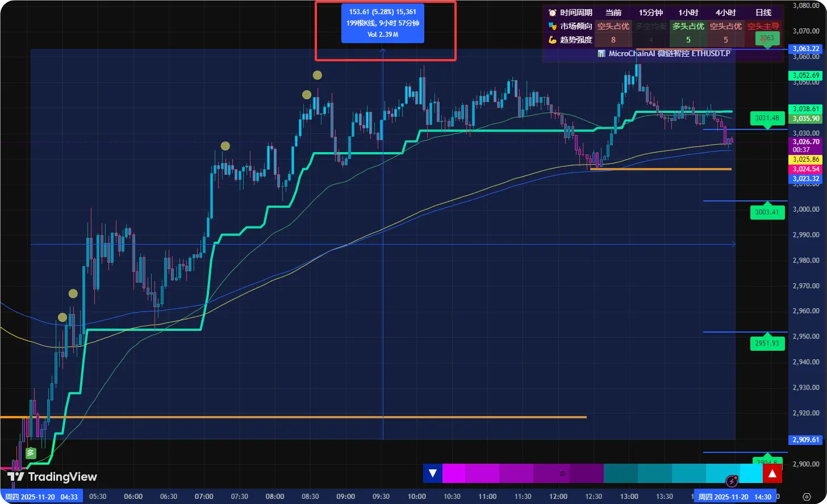Click the blue 3,023.32 price label
Viewport: 827px width, 504px height.
tap(805, 179)
